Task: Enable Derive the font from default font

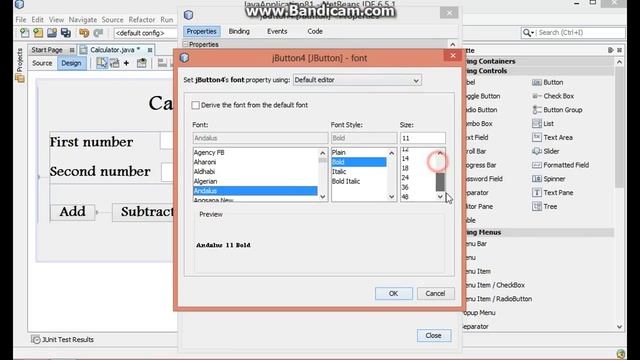Action: 196,105
